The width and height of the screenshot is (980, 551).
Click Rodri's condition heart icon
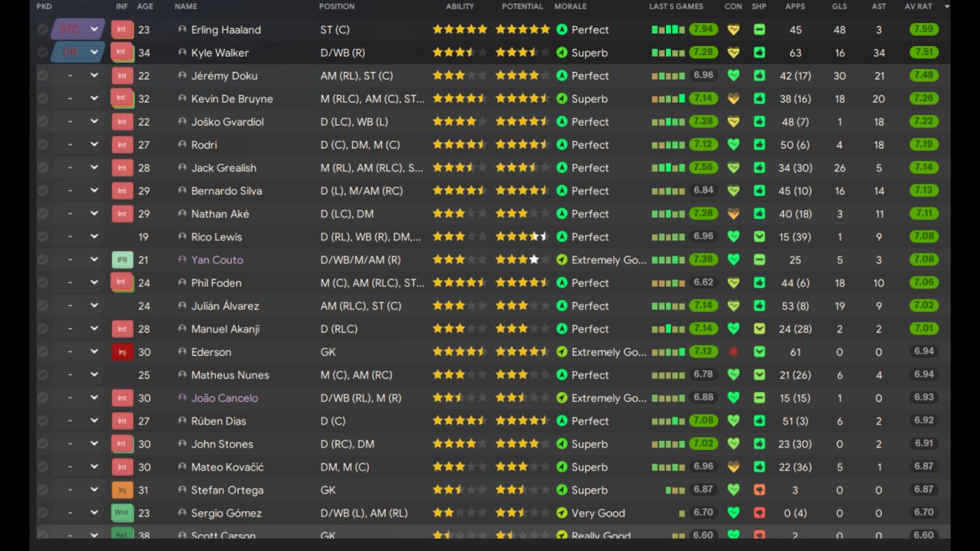[733, 145]
